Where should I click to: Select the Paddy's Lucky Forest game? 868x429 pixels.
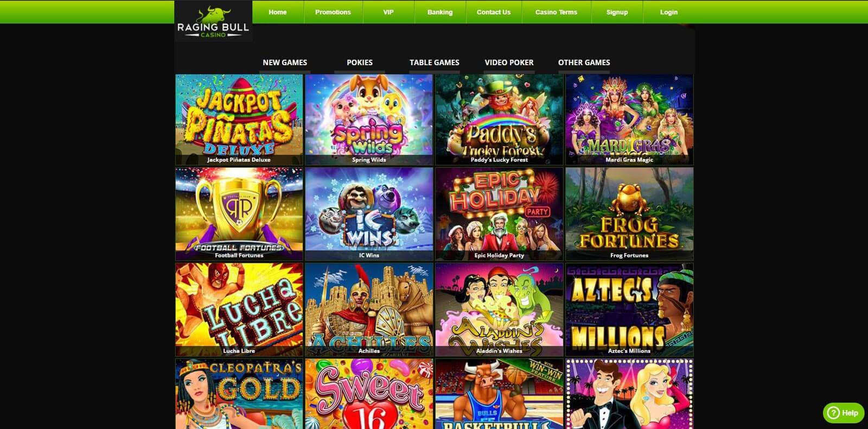(499, 119)
